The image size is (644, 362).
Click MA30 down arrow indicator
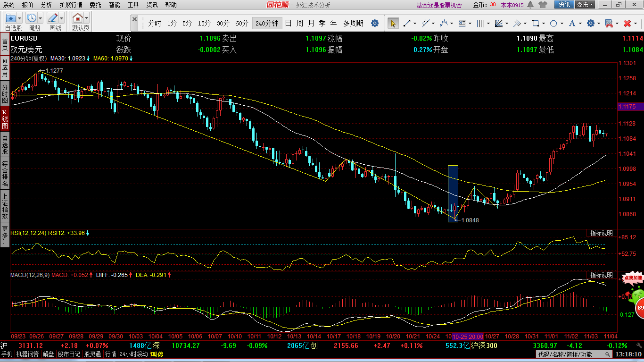click(x=88, y=59)
